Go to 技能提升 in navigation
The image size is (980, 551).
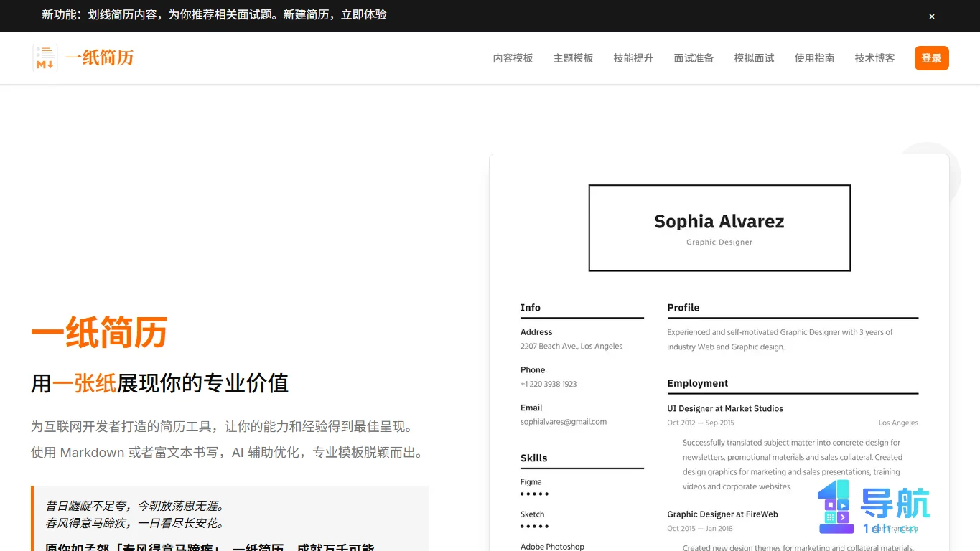coord(633,58)
